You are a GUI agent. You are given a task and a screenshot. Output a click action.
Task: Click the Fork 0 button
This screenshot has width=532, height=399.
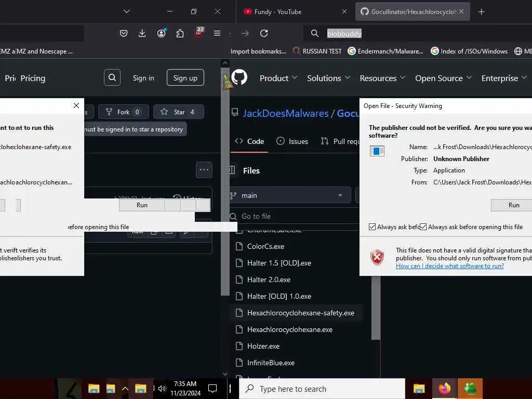click(x=124, y=112)
